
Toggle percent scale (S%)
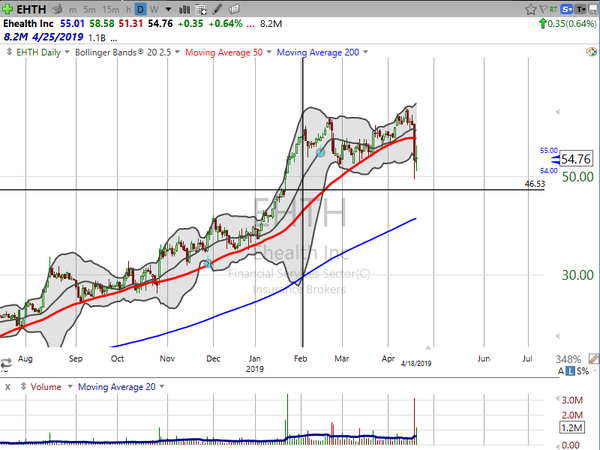tap(582, 371)
